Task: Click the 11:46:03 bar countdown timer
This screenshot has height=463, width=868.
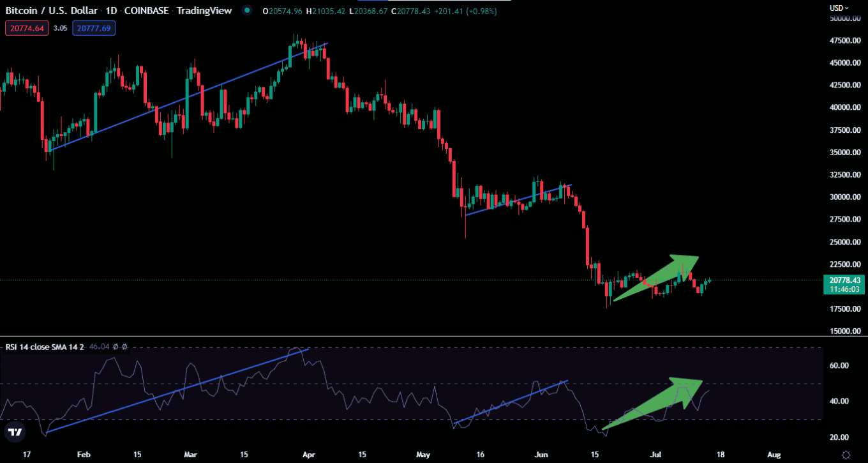Action: 844,289
